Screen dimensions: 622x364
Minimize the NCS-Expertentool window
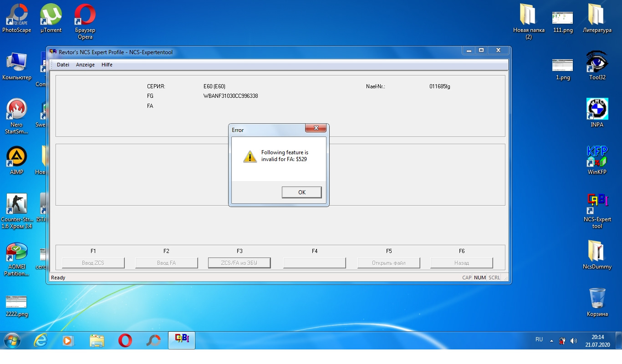[469, 51]
